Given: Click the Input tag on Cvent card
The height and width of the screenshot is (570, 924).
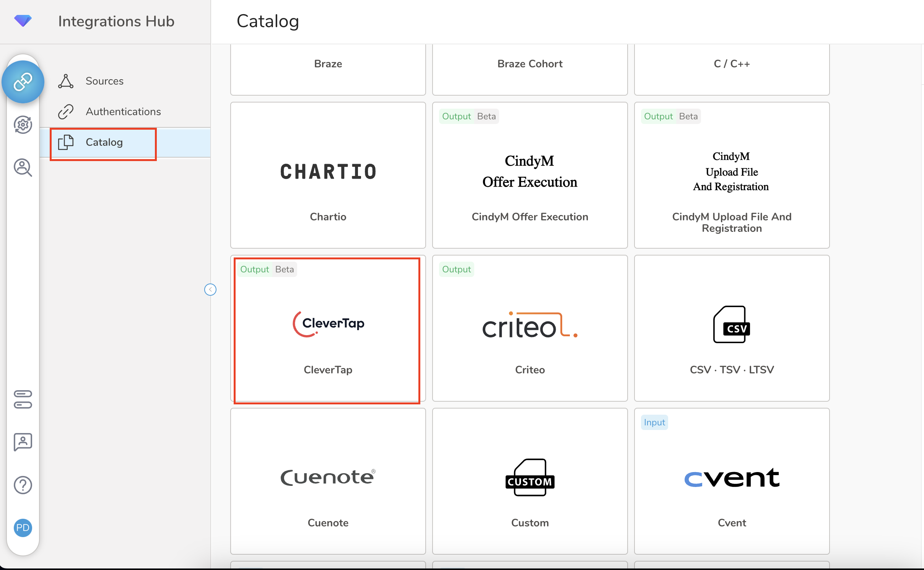Looking at the screenshot, I should pos(654,422).
